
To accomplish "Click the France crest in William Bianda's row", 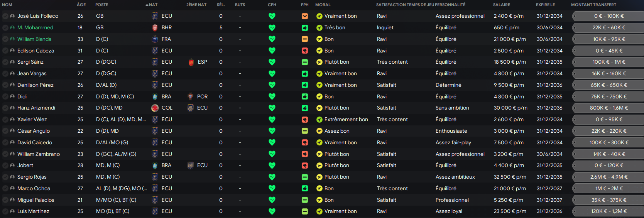I will pos(155,39).
